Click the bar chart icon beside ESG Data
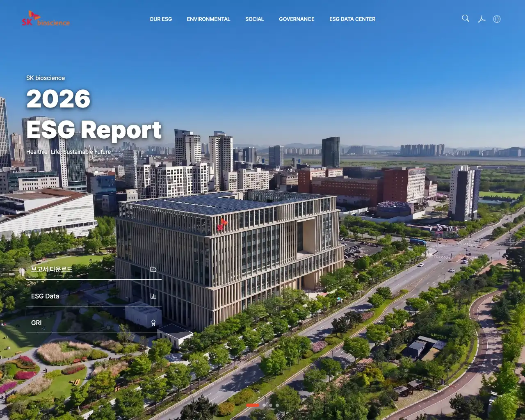Image resolution: width=525 pixels, height=420 pixels. pos(153,296)
